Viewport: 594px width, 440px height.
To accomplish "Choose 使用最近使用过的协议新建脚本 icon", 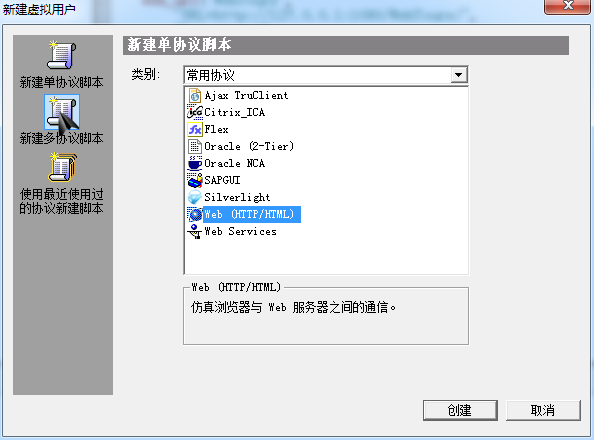I will coord(63,168).
